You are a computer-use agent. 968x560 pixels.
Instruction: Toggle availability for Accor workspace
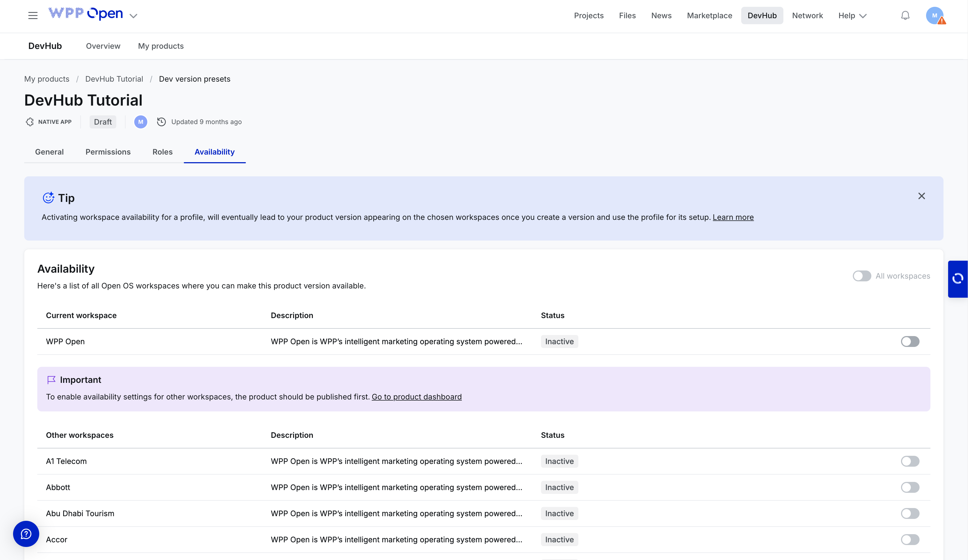coord(910,540)
